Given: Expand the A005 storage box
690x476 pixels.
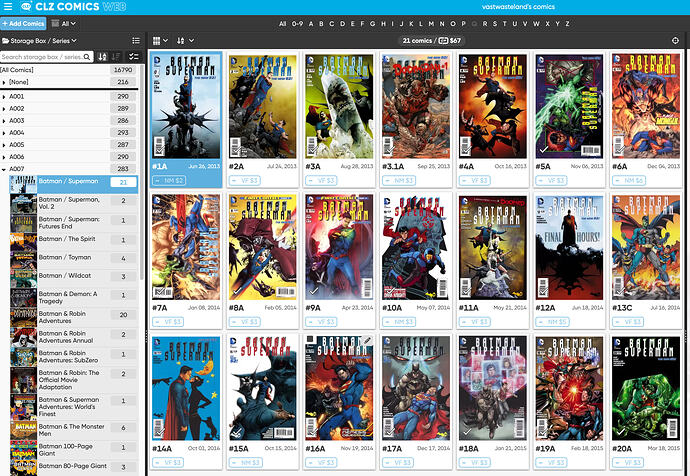Looking at the screenshot, I should coord(4,145).
